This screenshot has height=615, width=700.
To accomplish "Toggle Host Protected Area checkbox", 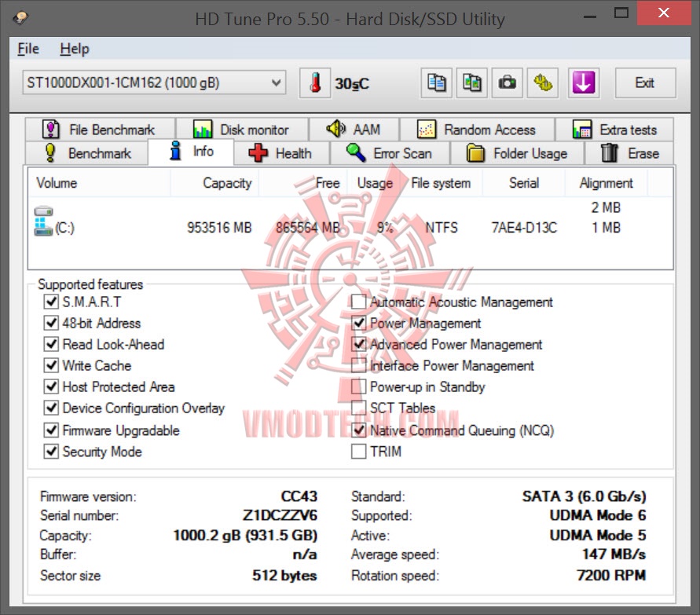I will [x=51, y=386].
